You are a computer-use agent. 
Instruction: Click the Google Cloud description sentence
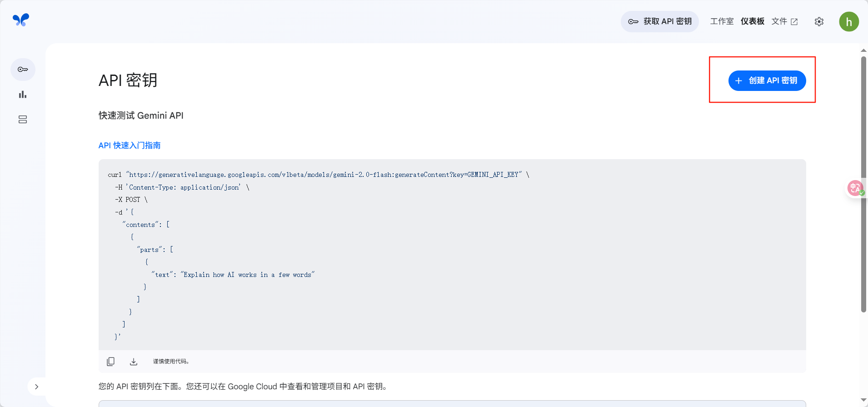[243, 387]
